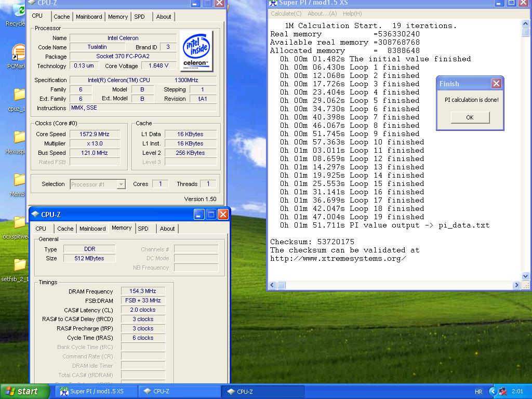Switch to Mainboard tab in upper CPU-Z window
This screenshot has width=532, height=399.
click(89, 17)
